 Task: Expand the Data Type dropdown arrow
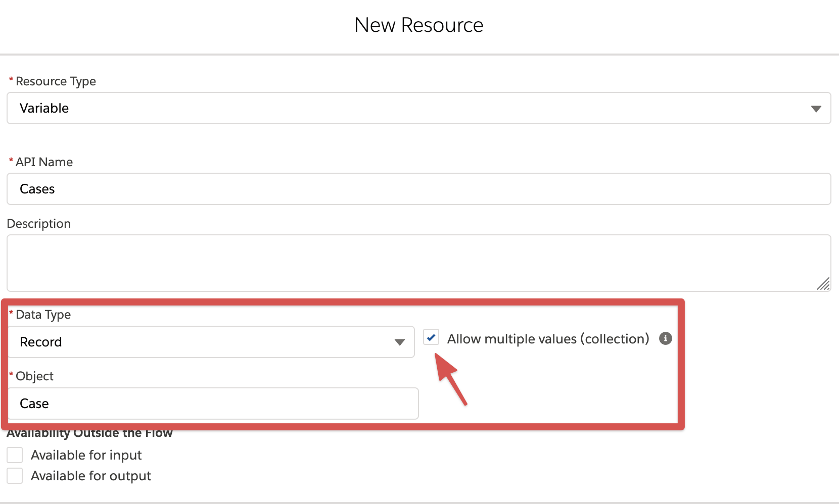(399, 342)
